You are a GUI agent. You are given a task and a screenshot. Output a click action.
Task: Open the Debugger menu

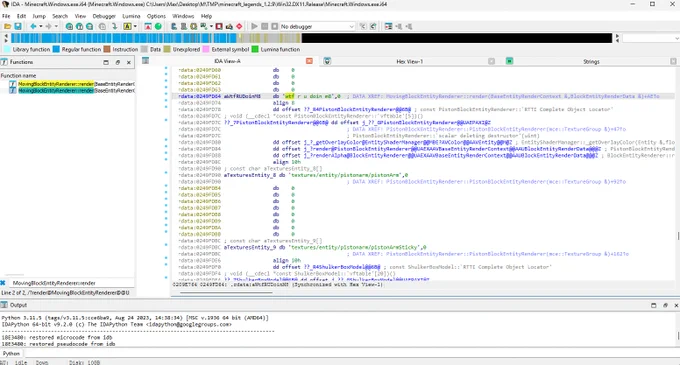click(104, 16)
